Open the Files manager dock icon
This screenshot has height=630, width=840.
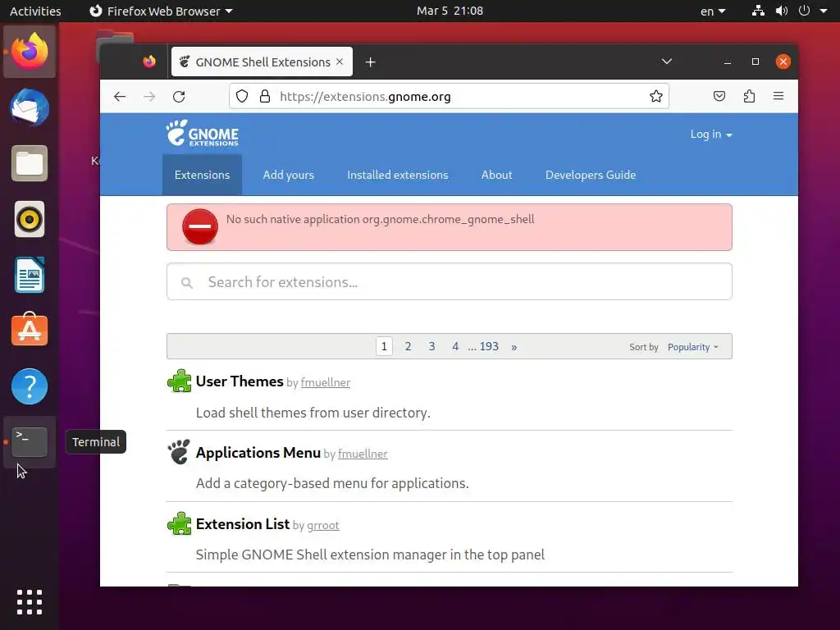coord(30,163)
